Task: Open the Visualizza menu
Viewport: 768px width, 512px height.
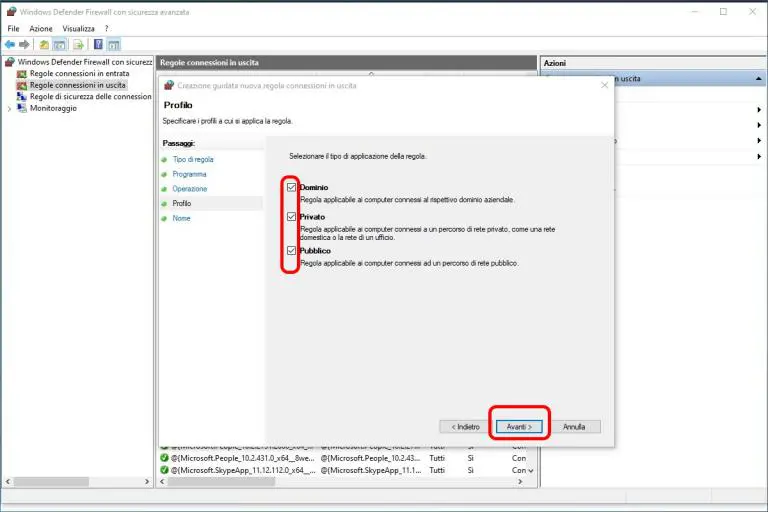Action: [78, 29]
